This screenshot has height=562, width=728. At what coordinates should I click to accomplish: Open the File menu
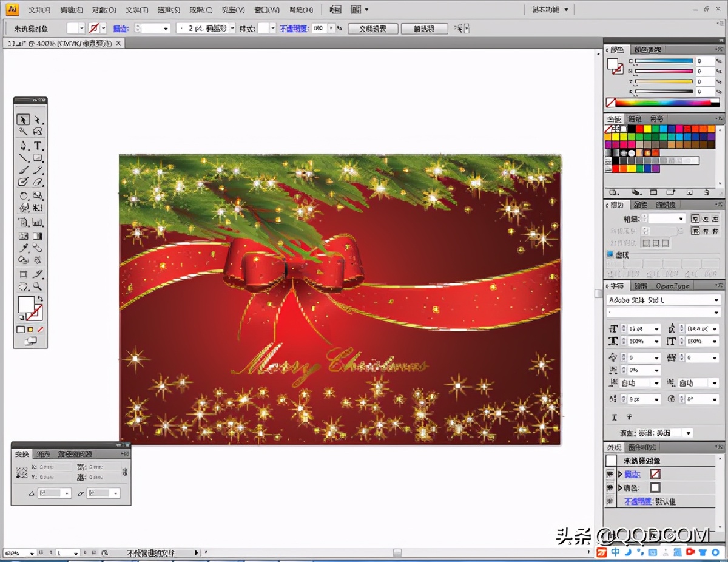(x=39, y=10)
